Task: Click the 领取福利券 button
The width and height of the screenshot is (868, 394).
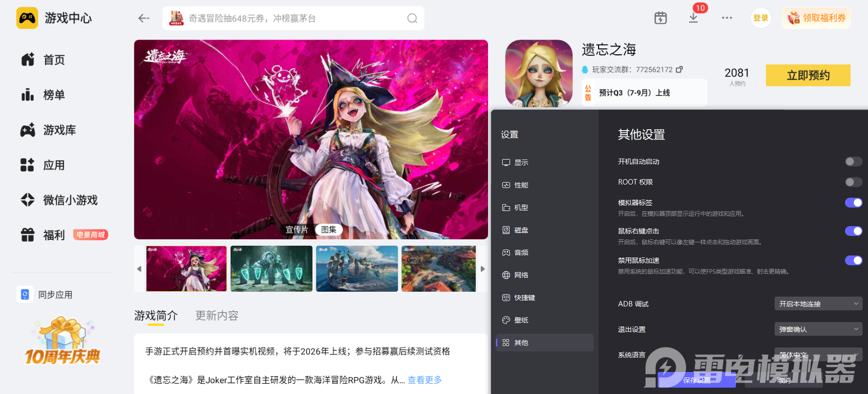Action: point(816,18)
